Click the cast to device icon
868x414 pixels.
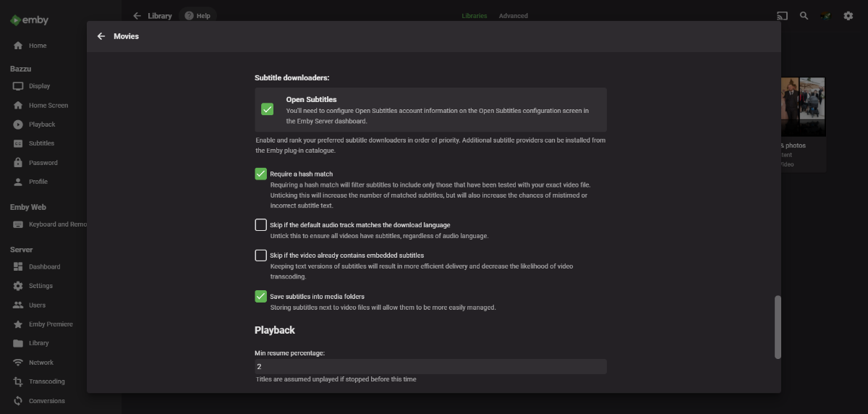[x=782, y=16]
